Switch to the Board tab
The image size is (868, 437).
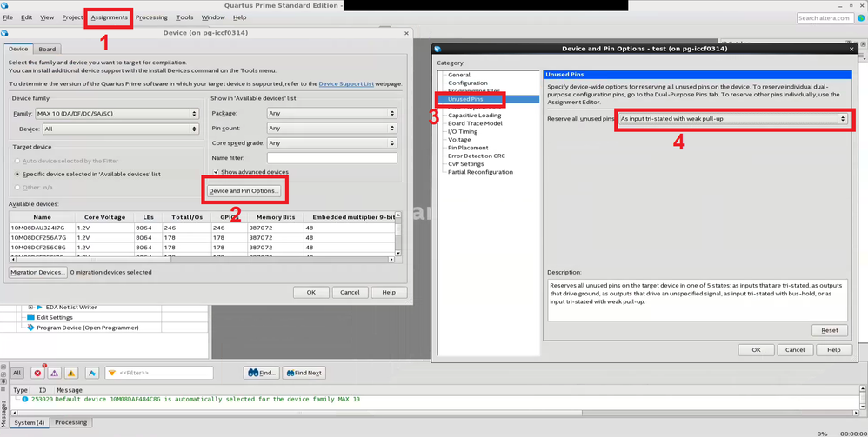pos(47,50)
